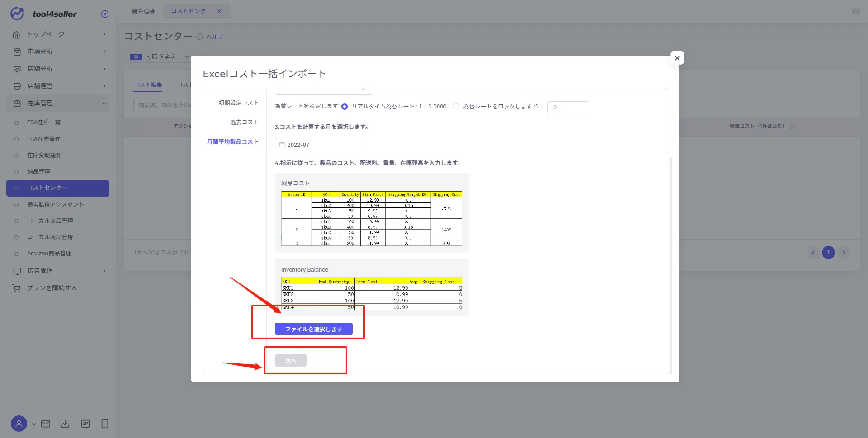
Task: Click calendar icon in the month field
Action: pyautogui.click(x=282, y=145)
